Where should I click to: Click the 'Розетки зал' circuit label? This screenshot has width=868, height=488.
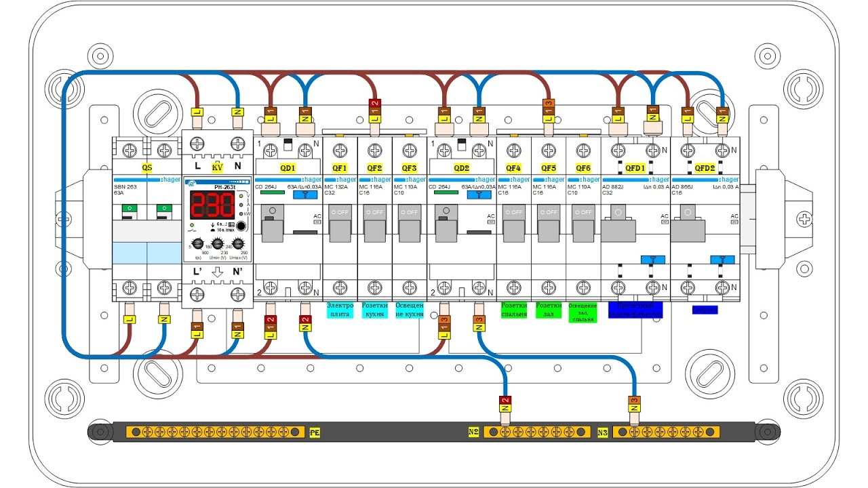tap(548, 310)
